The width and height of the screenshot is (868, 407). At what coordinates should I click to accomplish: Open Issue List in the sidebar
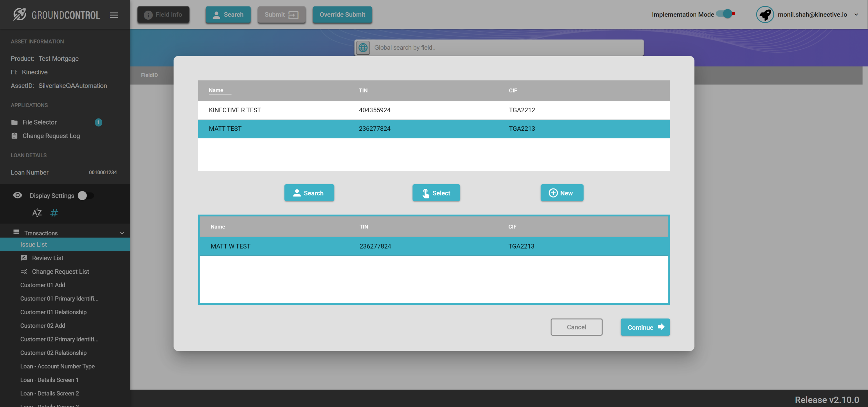point(33,244)
